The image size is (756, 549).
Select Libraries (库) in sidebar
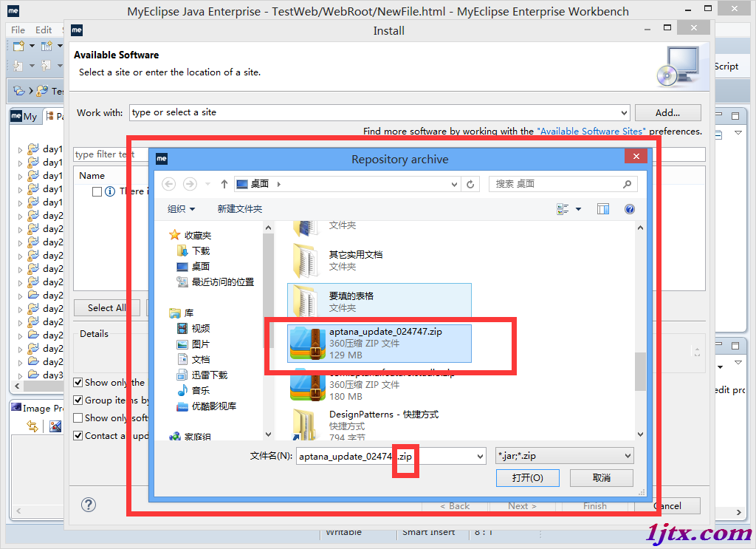182,313
